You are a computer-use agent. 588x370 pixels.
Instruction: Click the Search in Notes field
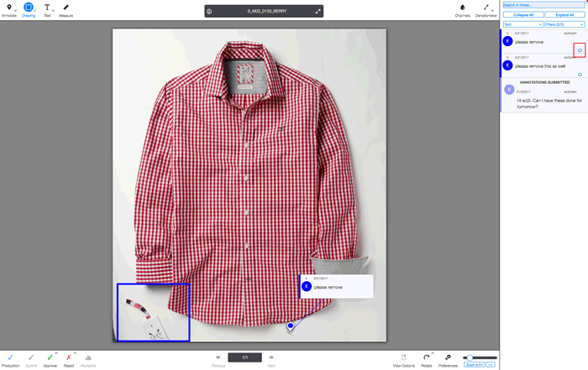click(x=542, y=5)
